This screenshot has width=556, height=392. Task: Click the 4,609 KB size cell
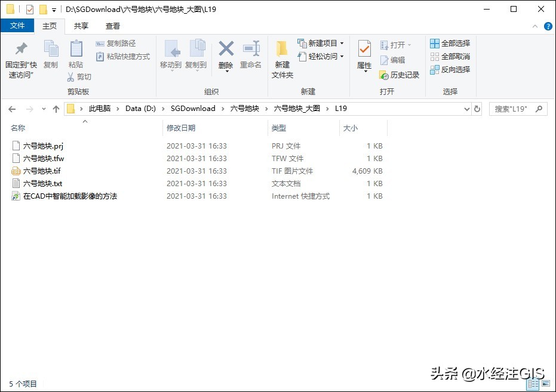coord(367,171)
